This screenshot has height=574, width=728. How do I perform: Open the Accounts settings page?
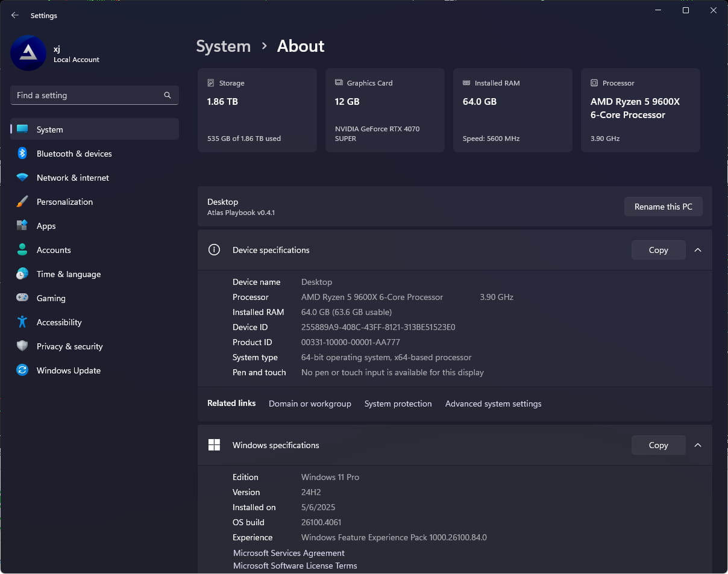[x=95, y=250]
